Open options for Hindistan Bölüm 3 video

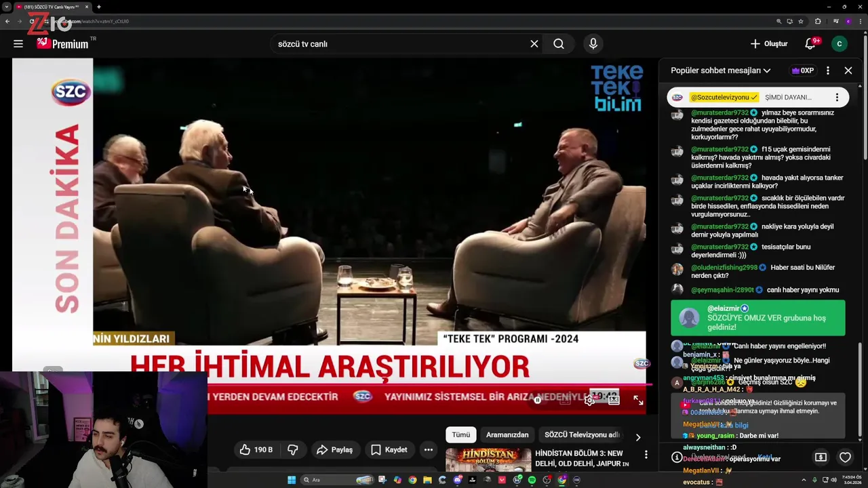646,455
